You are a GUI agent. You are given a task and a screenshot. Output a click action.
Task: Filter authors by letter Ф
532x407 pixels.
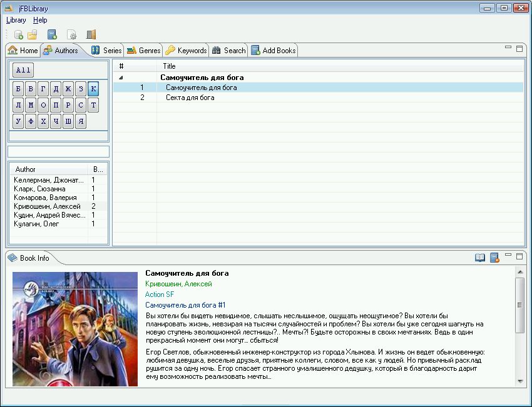(x=31, y=121)
